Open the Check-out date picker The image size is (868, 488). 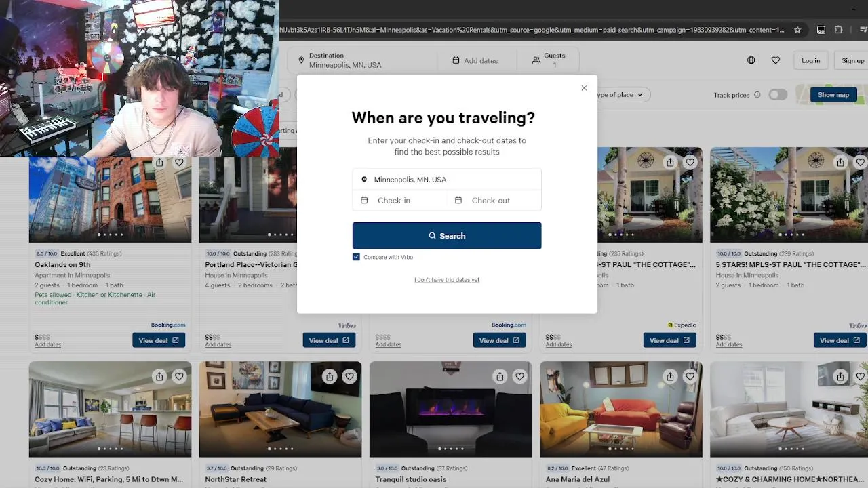(494, 201)
